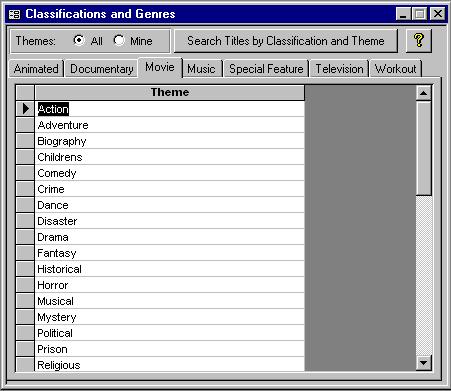451x391 pixels.
Task: Select the Action theme row
Action: click(x=170, y=109)
